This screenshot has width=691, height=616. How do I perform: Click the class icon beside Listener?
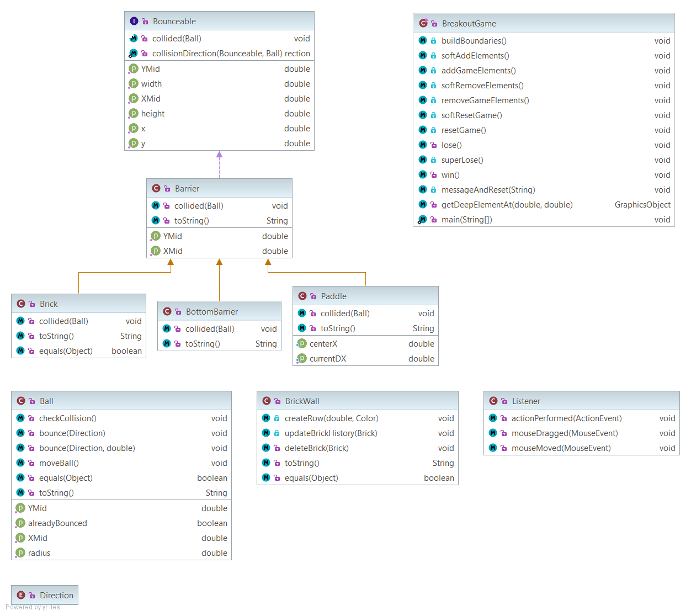tap(493, 401)
